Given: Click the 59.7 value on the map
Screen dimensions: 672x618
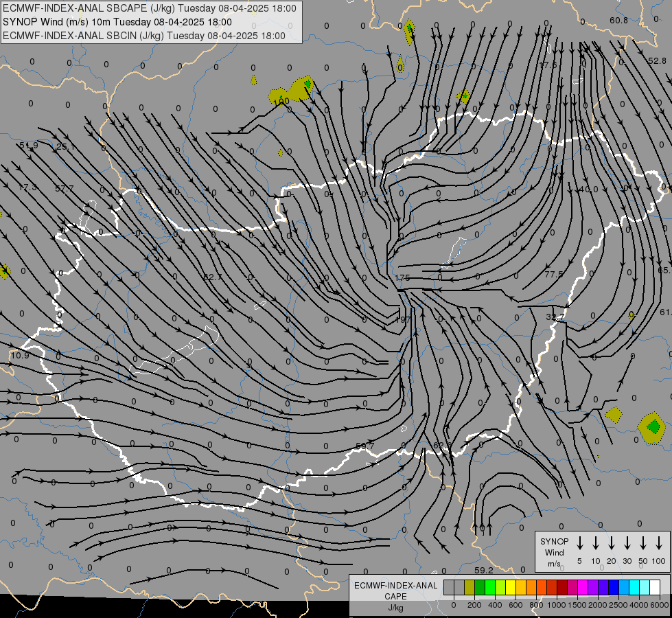Looking at the screenshot, I should pos(364,446).
